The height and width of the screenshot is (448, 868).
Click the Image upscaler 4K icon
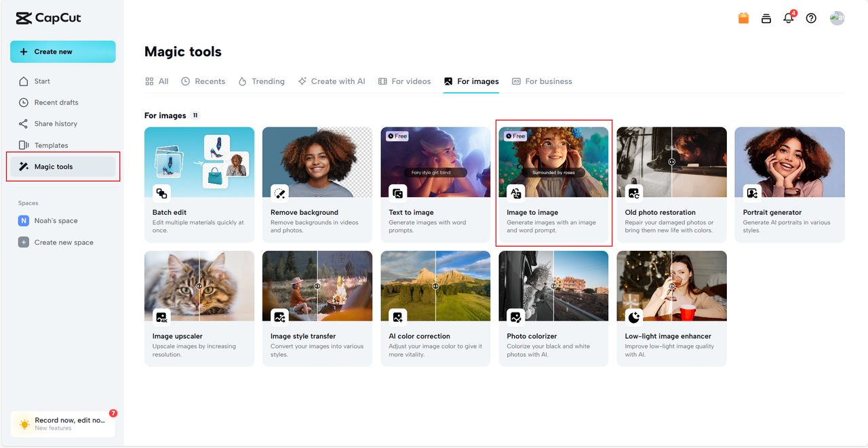tap(161, 317)
